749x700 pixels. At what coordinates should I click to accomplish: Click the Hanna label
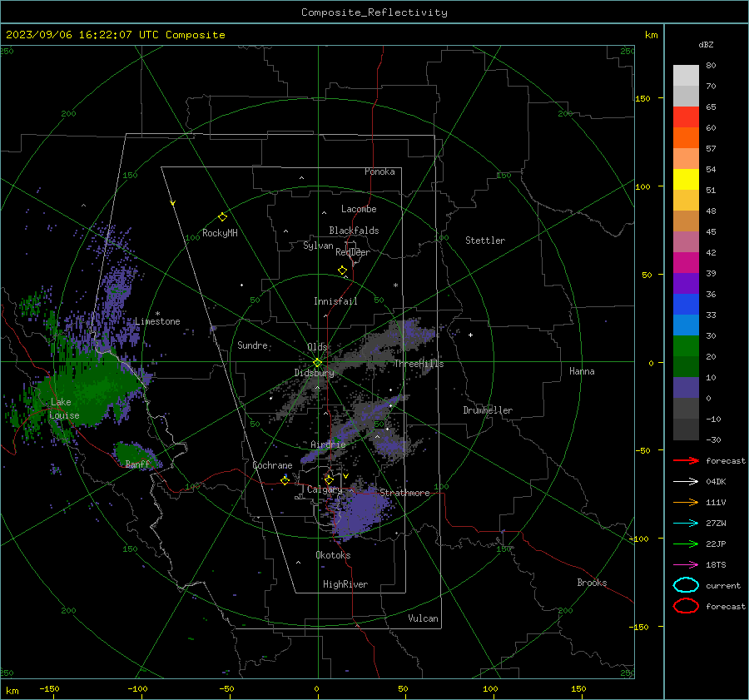[582, 371]
